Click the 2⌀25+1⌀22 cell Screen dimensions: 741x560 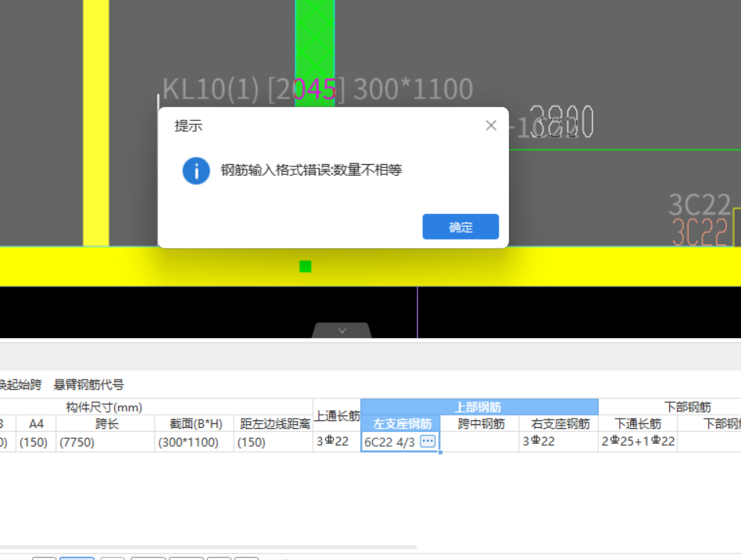click(638, 441)
